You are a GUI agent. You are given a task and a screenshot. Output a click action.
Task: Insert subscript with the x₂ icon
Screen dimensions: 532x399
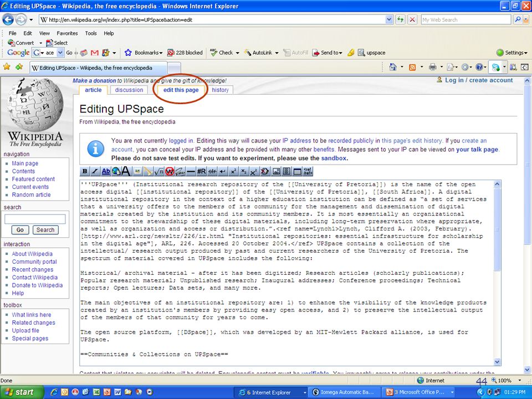pyautogui.click(x=244, y=171)
